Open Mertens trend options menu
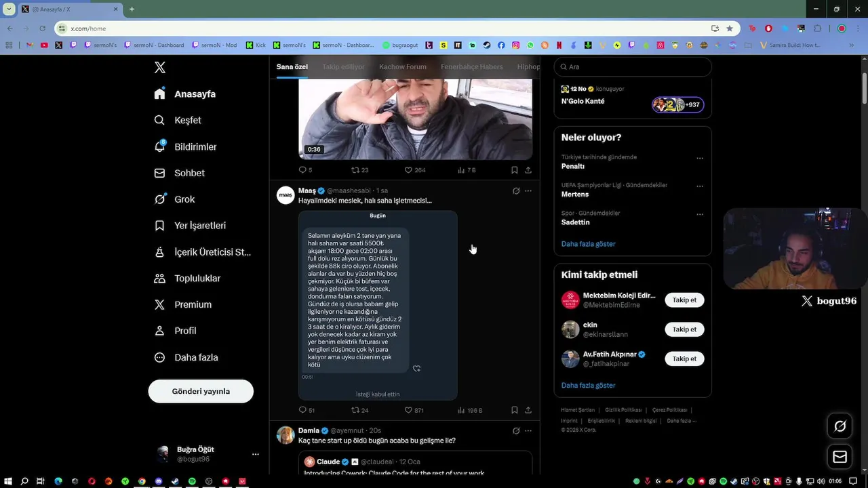 click(700, 186)
